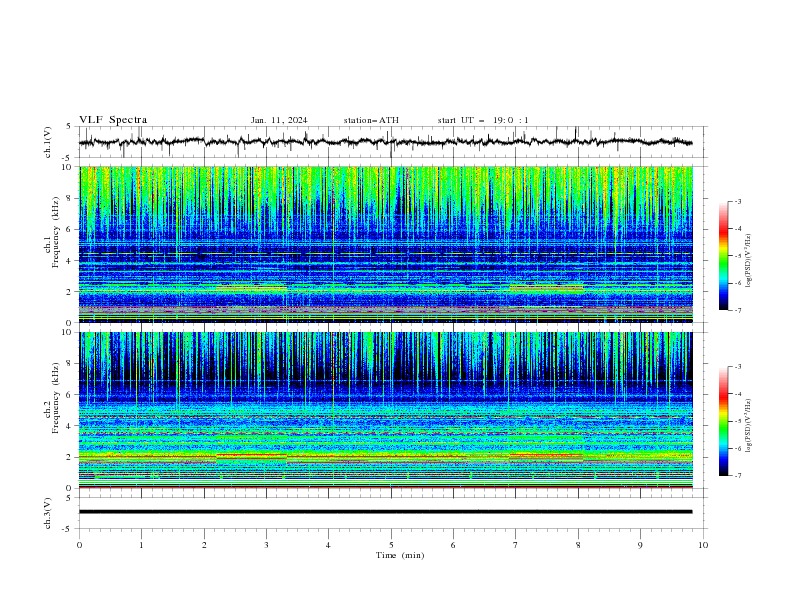Viewport: 792px width, 612px height.
Task: Click the 5 minute tick label
Action: [x=391, y=545]
